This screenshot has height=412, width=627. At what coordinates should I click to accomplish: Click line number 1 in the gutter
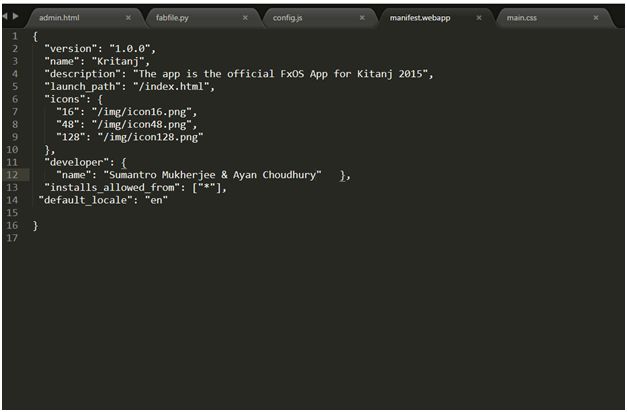[15, 36]
